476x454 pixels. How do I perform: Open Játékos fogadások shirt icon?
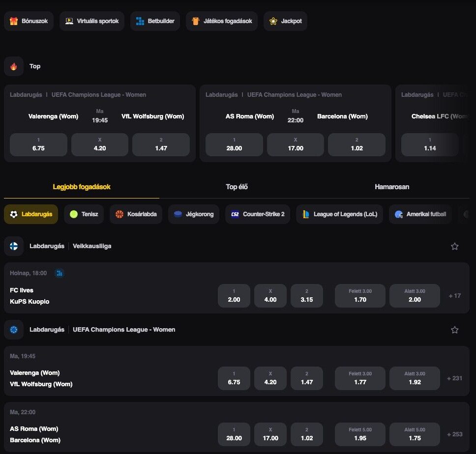coord(196,21)
